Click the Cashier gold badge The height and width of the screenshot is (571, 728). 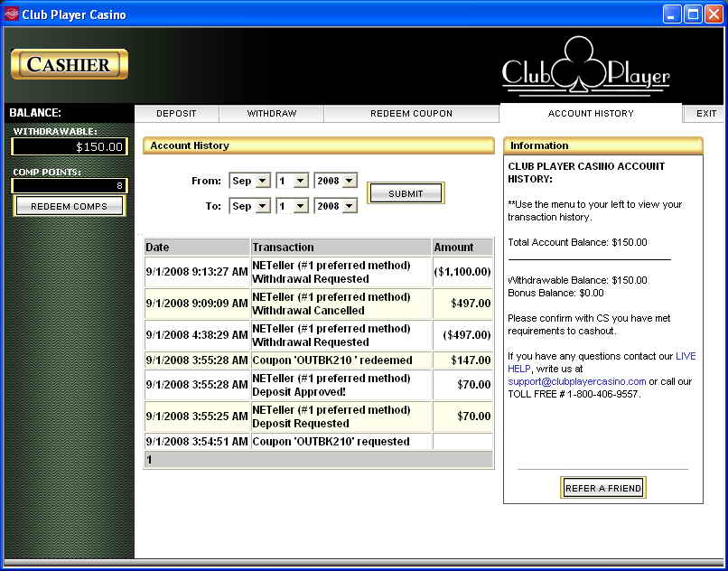point(70,64)
